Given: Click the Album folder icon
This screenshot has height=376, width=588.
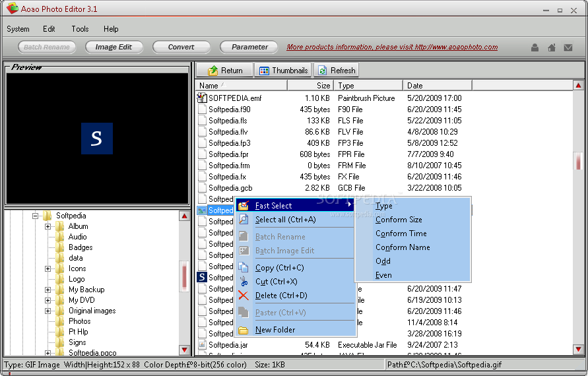Looking at the screenshot, I should (59, 226).
